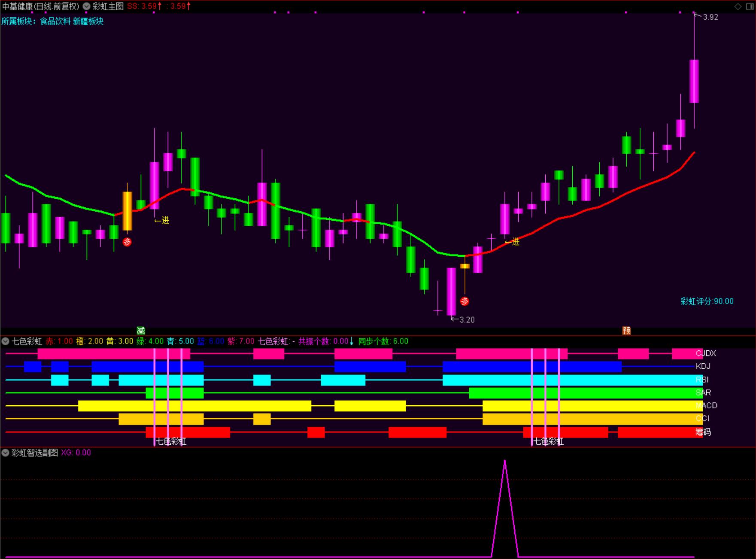Viewport: 756px width, 559px height.
Task: Click the MACD row label
Action: point(707,405)
